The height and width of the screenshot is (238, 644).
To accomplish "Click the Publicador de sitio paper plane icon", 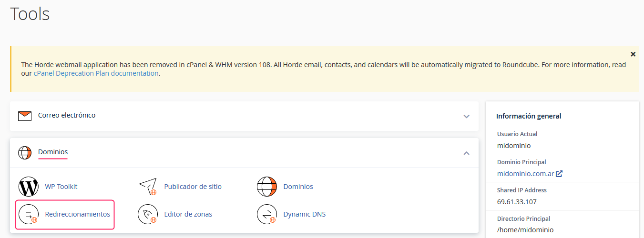I will click(147, 187).
